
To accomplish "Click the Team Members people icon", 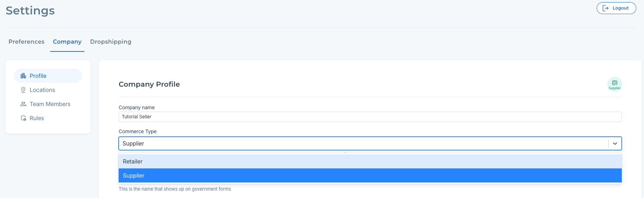I will [23, 104].
